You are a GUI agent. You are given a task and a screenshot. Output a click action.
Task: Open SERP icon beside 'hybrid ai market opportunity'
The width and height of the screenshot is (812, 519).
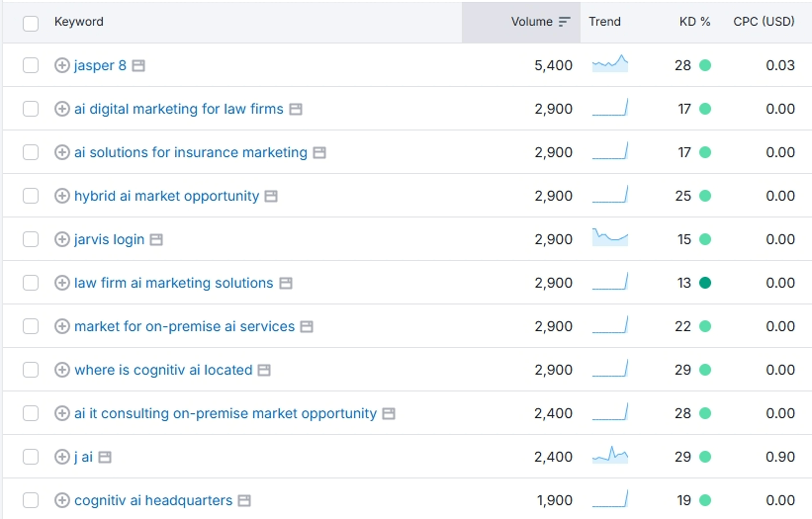coord(271,196)
